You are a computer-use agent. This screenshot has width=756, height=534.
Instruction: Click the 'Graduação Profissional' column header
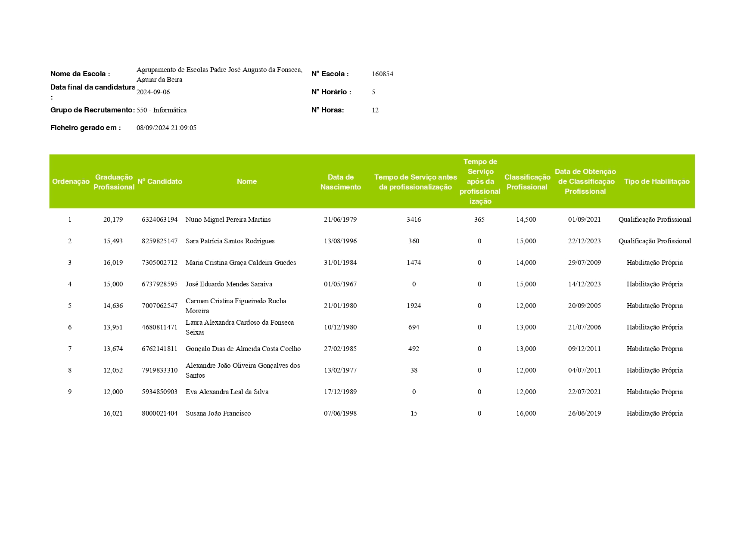click(114, 182)
